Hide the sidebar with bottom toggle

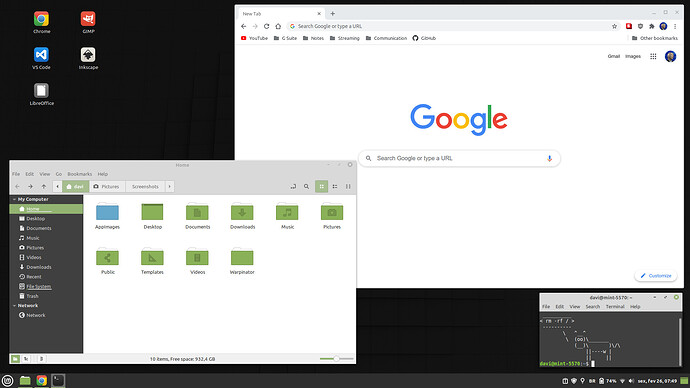click(x=41, y=359)
